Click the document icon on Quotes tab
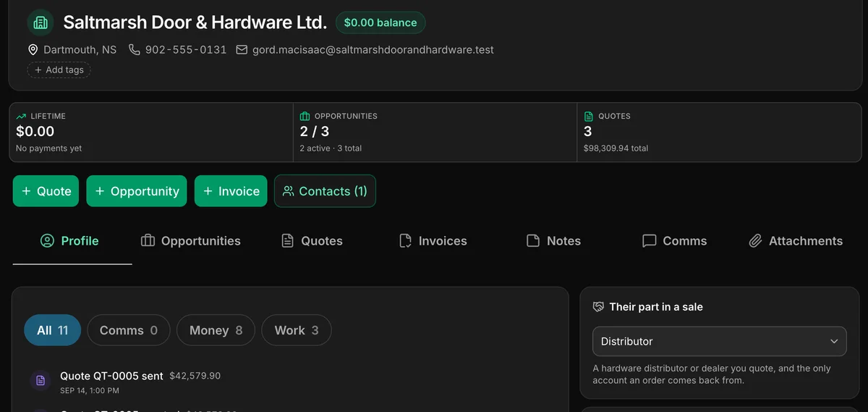 coord(288,241)
